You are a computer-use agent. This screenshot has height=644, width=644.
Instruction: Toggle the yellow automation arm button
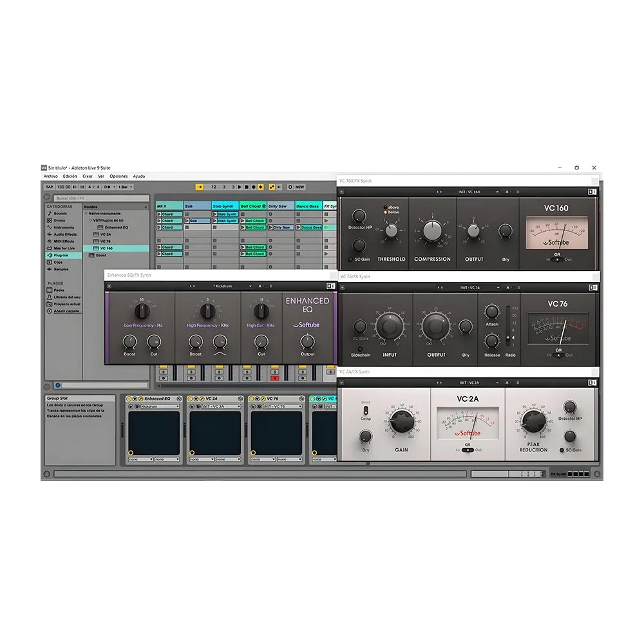coord(272,187)
